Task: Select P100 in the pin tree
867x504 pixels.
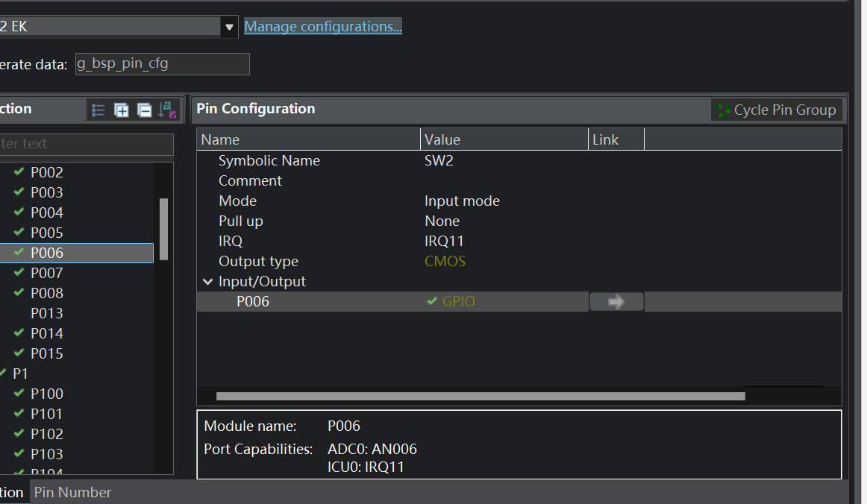Action: (47, 394)
